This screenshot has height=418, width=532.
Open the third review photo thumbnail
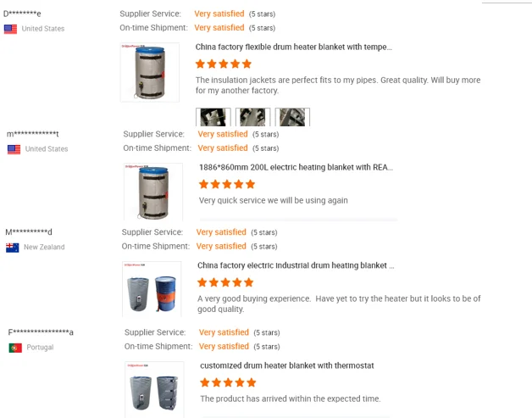pos(292,117)
